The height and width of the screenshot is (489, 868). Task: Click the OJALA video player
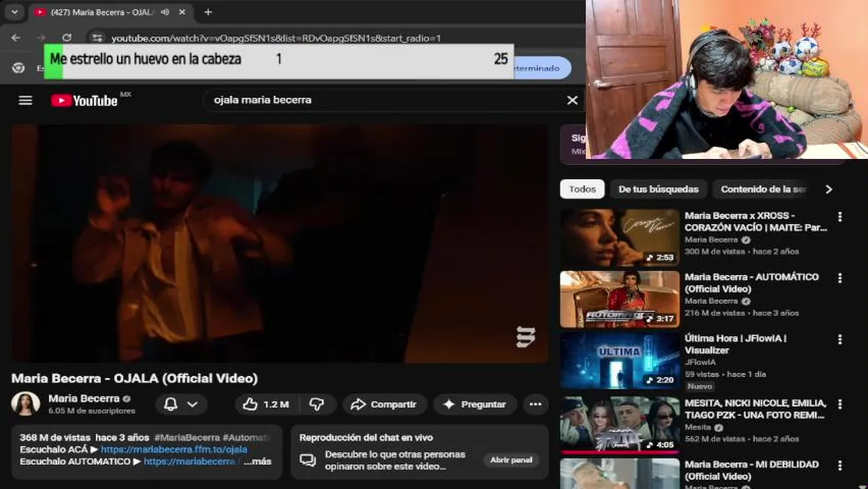click(x=280, y=243)
